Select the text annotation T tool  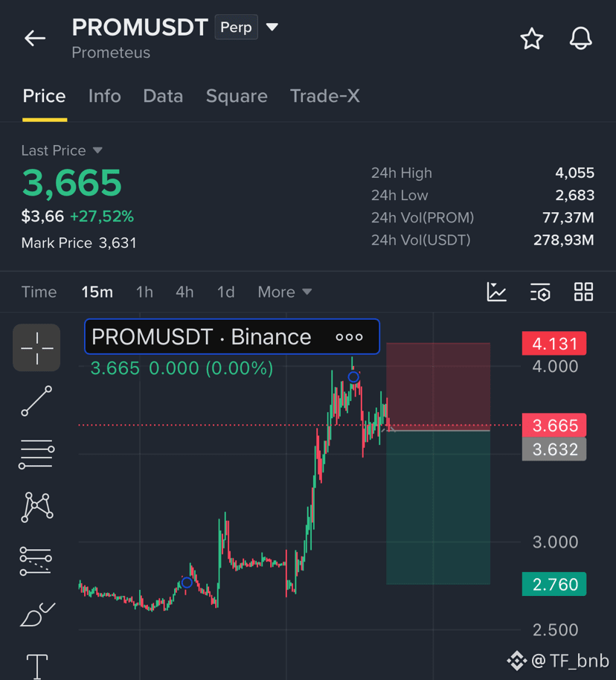[37, 666]
